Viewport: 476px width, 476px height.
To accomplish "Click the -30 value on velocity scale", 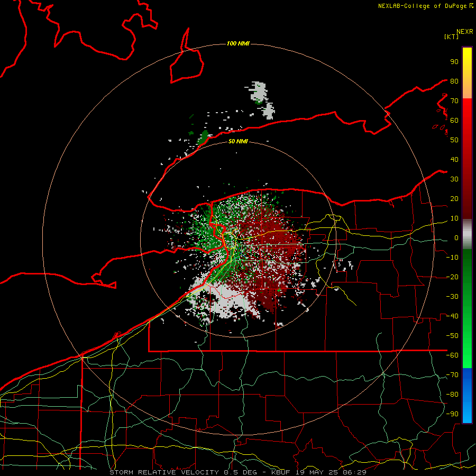I will 452,296.
